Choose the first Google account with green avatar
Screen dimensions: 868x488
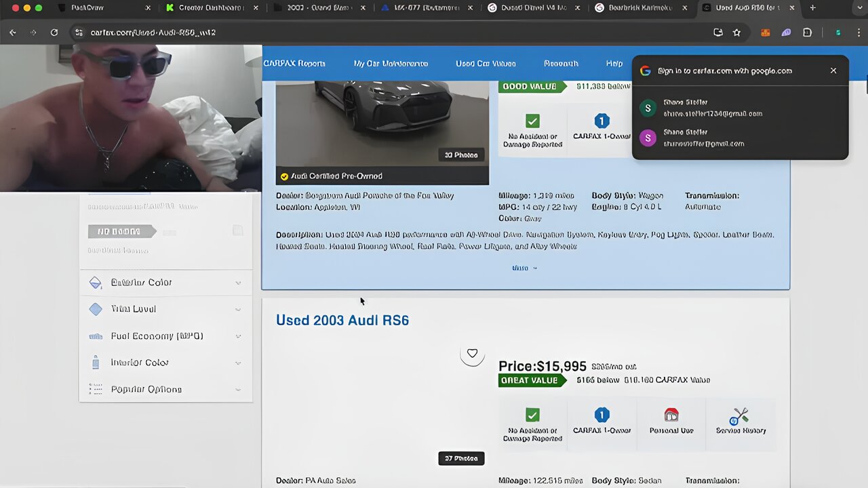click(x=740, y=108)
